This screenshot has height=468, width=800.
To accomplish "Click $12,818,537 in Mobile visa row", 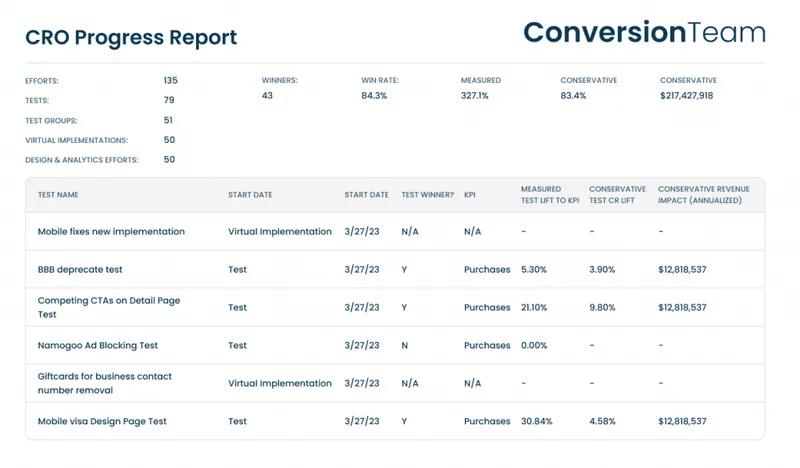I will 682,422.
